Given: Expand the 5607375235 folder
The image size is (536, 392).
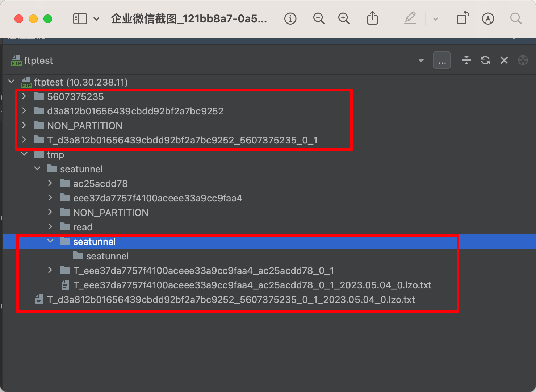Looking at the screenshot, I should point(24,96).
